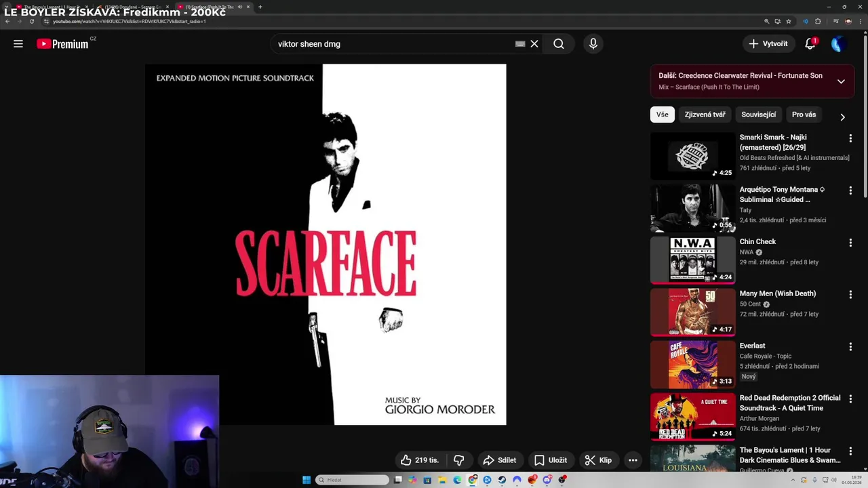Open File Explorer from the taskbar
The image size is (868, 488).
[443, 480]
